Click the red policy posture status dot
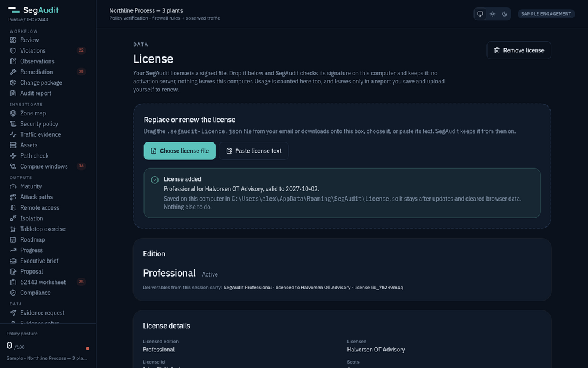 tap(88, 348)
